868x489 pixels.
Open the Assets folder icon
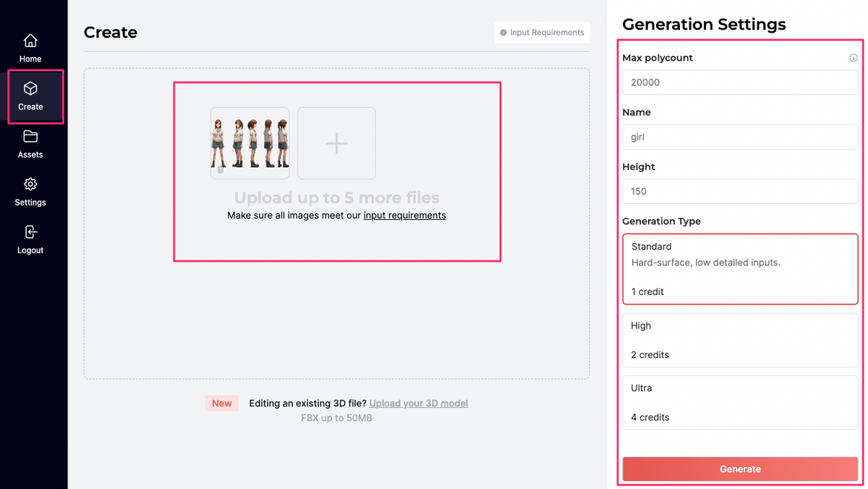pos(30,136)
